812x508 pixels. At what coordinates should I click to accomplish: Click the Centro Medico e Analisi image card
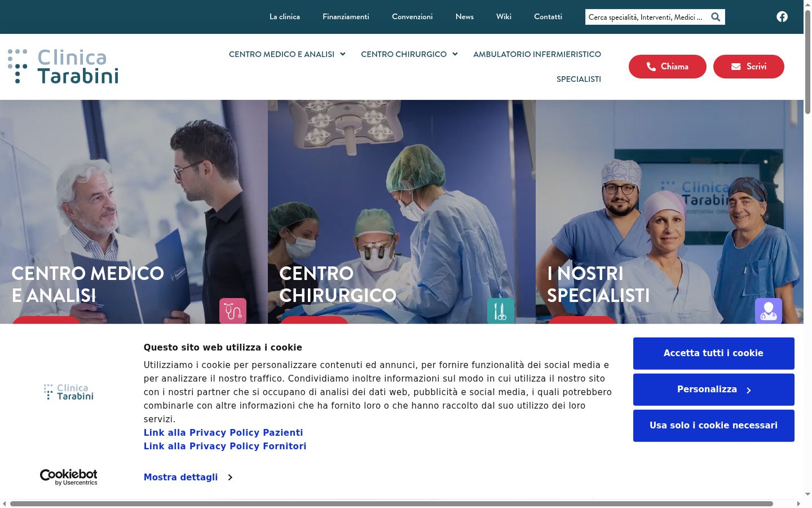[x=134, y=212]
